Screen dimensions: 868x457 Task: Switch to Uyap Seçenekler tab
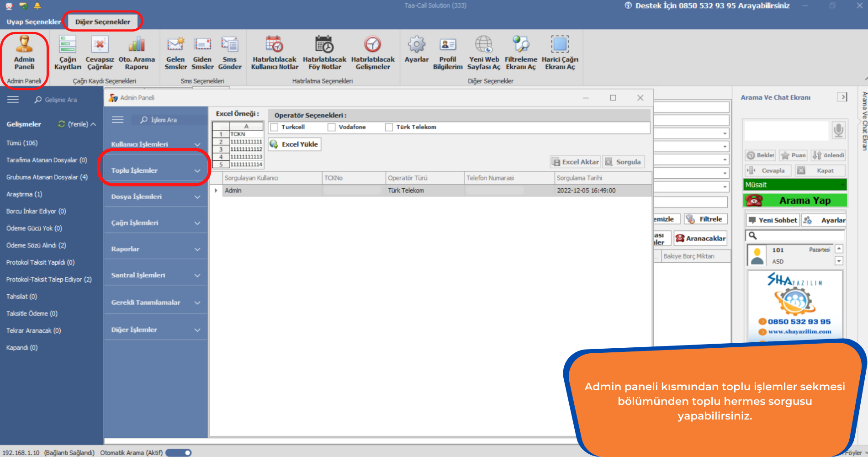coord(33,21)
